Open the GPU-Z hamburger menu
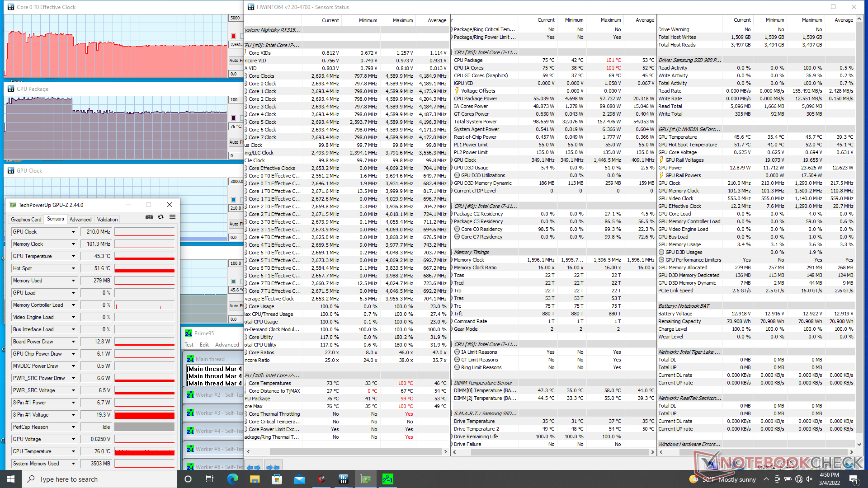The width and height of the screenshot is (868, 488). [172, 217]
